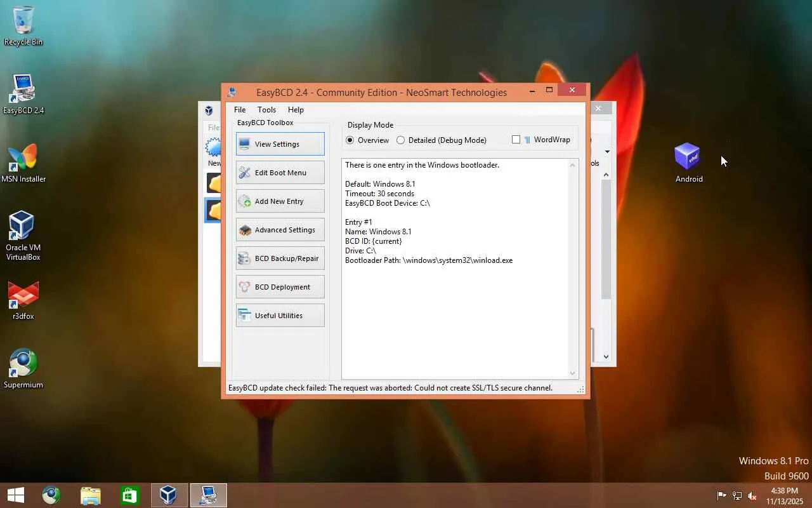The image size is (812, 508).
Task: Open the network tray icon
Action: pyautogui.click(x=737, y=496)
